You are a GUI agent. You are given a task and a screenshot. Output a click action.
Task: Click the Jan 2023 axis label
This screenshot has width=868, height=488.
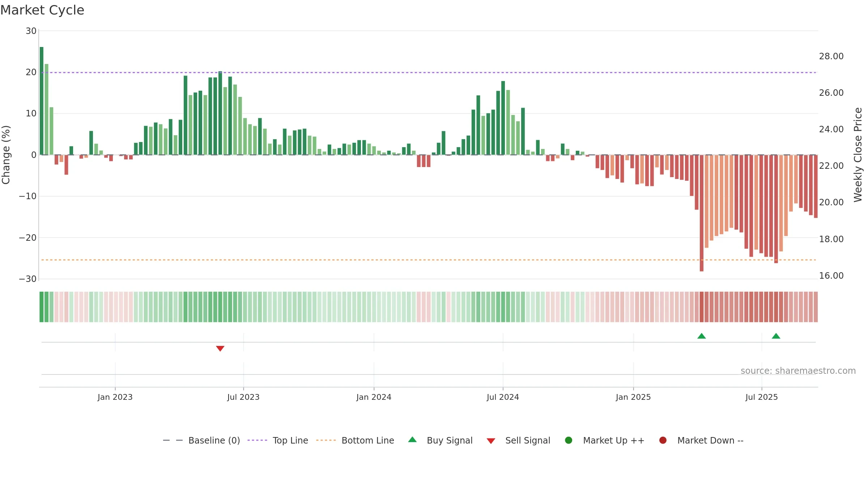(x=115, y=397)
